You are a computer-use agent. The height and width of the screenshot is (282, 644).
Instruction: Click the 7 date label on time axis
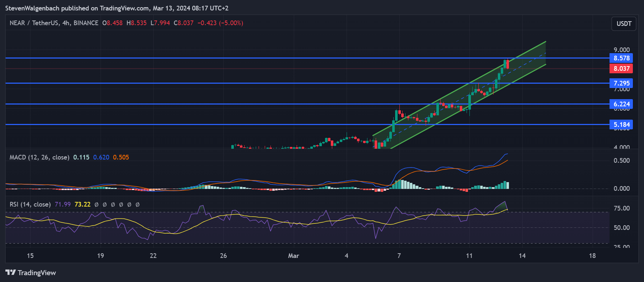coord(399,256)
